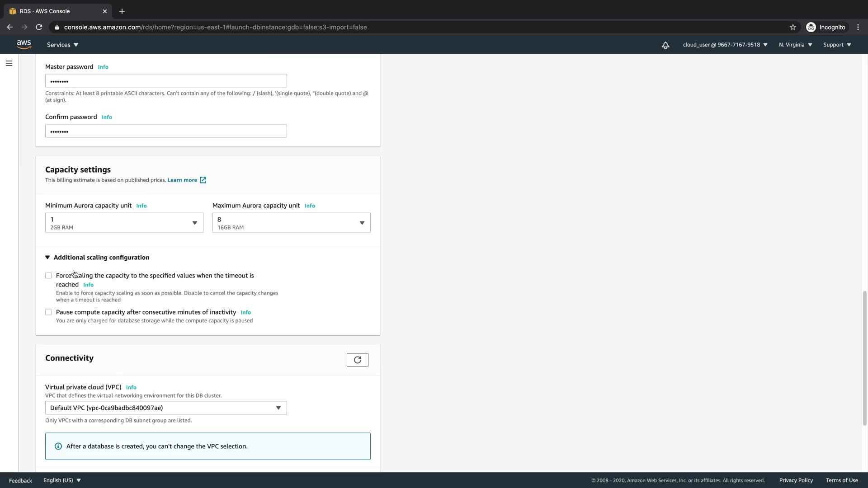868x488 pixels.
Task: Enable force scaling capacity checkbox
Action: coord(48,276)
